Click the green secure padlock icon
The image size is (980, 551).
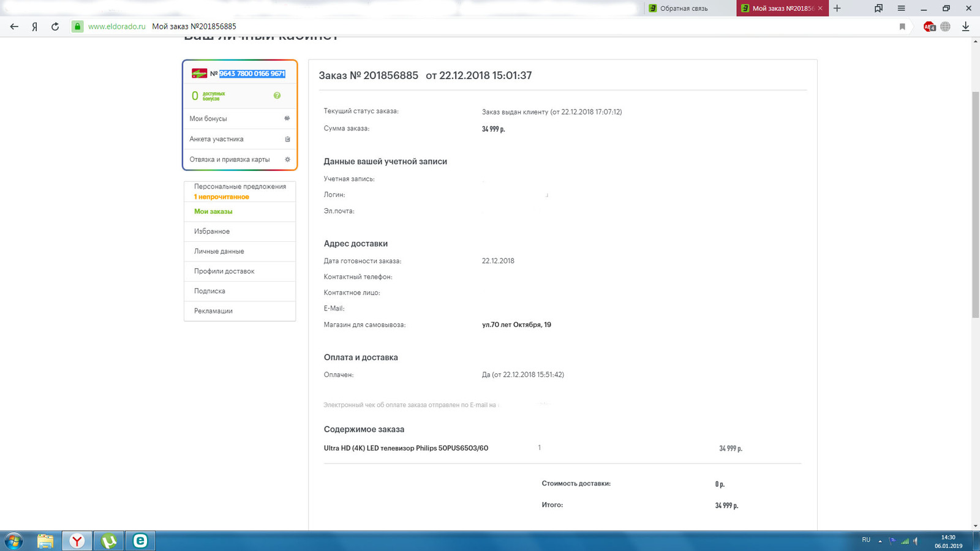click(77, 26)
